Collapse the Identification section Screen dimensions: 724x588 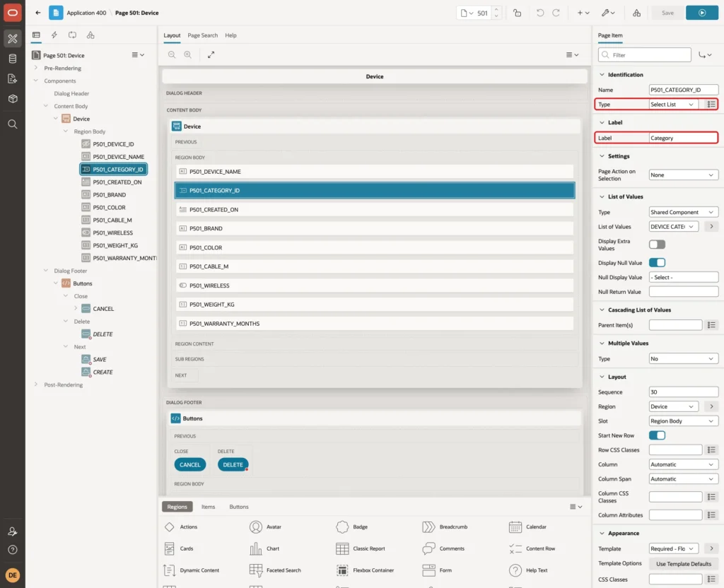602,75
